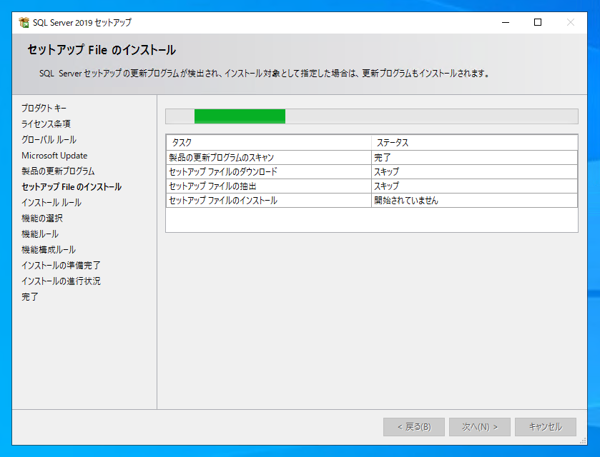Click the green installation progress bar
The width and height of the screenshot is (600, 457).
(372, 116)
